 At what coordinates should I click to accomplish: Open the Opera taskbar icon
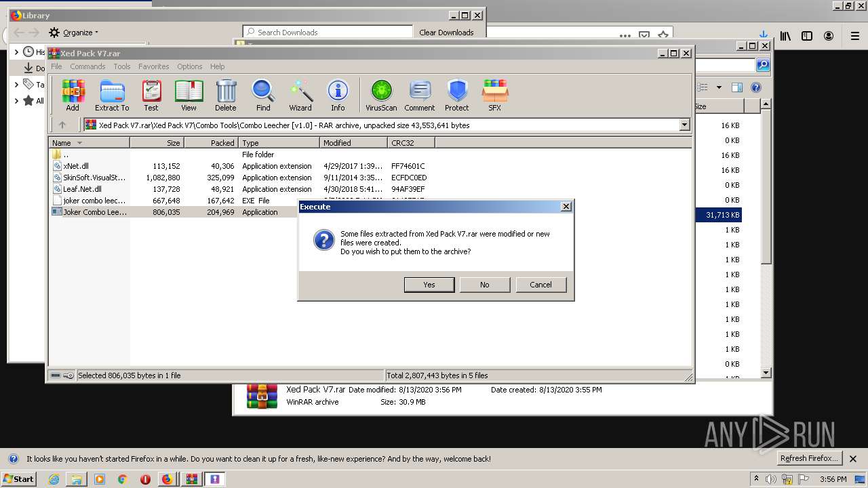pyautogui.click(x=145, y=479)
